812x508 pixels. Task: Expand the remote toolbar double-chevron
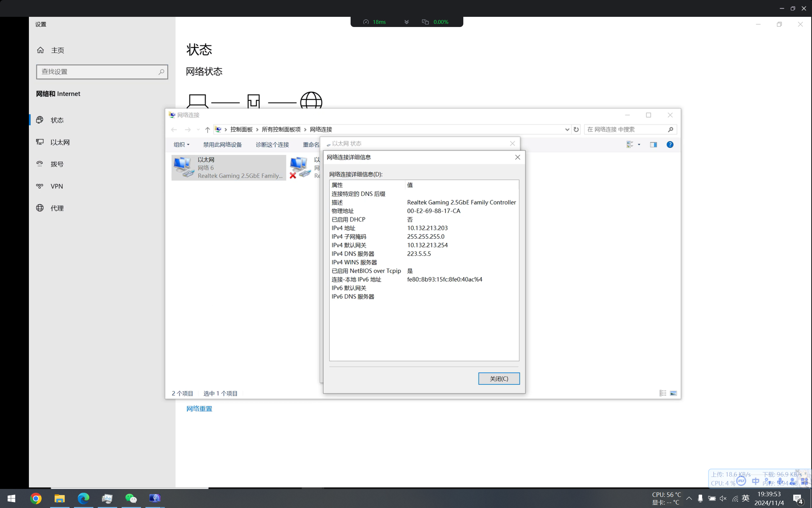click(x=406, y=22)
